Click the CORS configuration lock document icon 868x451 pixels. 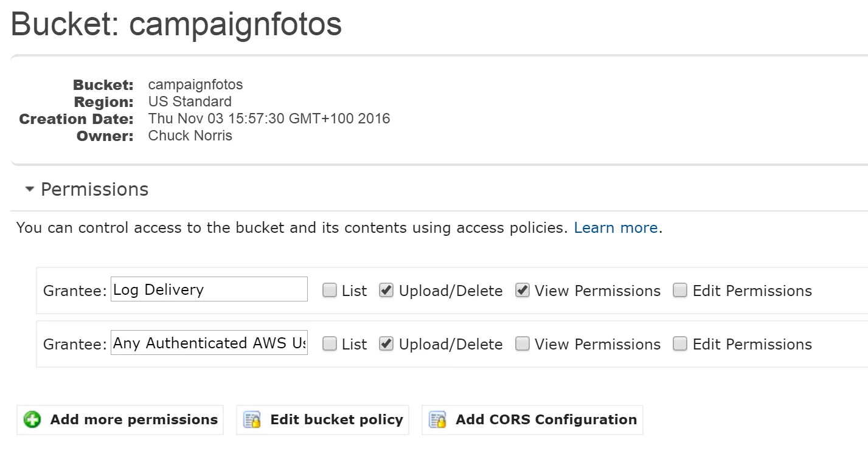click(437, 420)
